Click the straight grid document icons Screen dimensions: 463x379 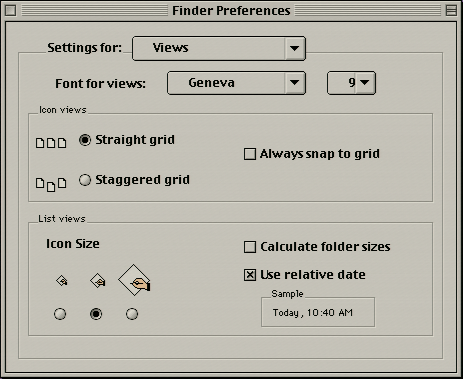[x=51, y=143]
